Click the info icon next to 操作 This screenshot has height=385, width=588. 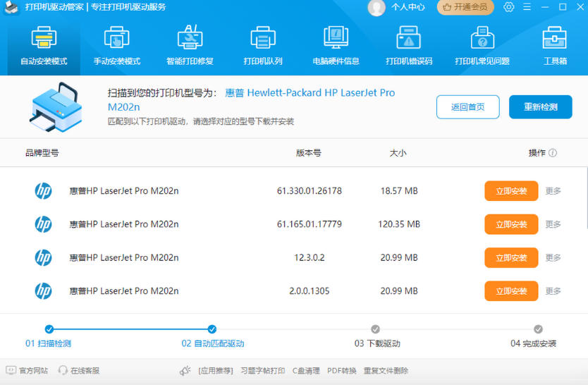(x=553, y=152)
